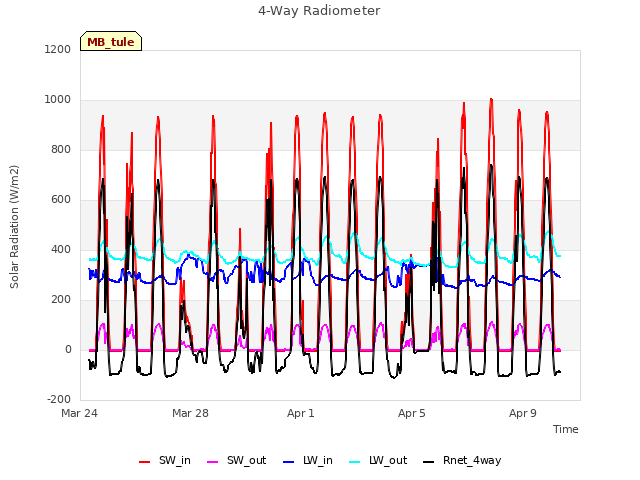Click the black Rnet_4way legend color marker
This screenshot has height=480, width=640.
click(x=429, y=462)
